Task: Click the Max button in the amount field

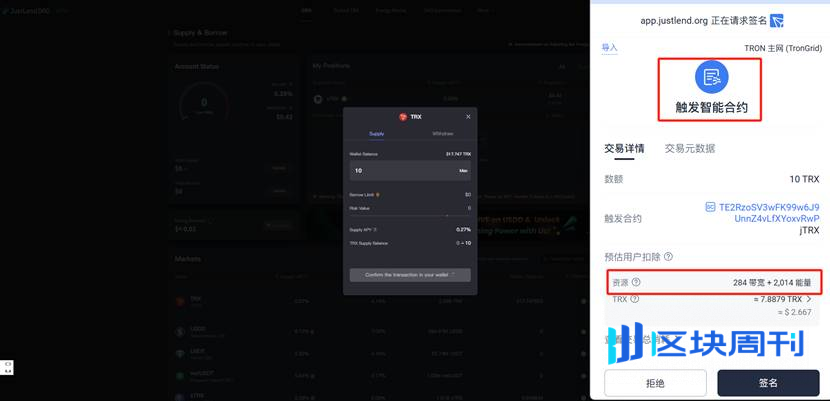Action: pos(463,171)
